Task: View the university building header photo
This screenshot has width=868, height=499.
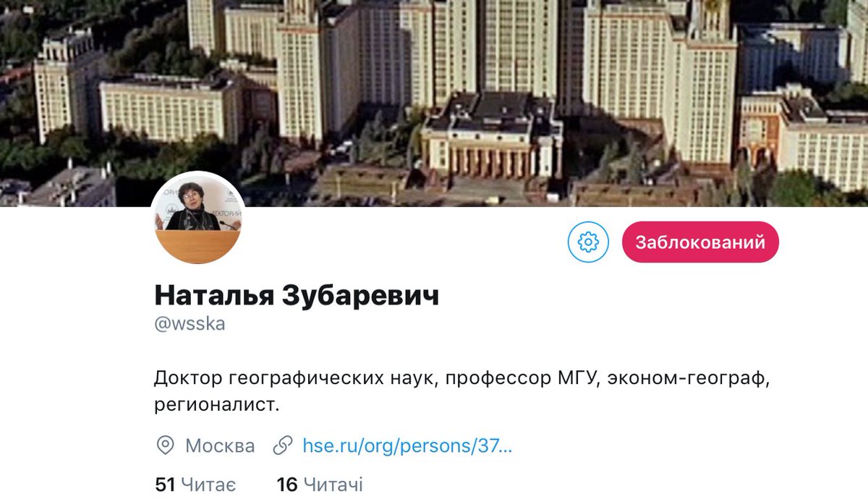Action: (x=434, y=103)
